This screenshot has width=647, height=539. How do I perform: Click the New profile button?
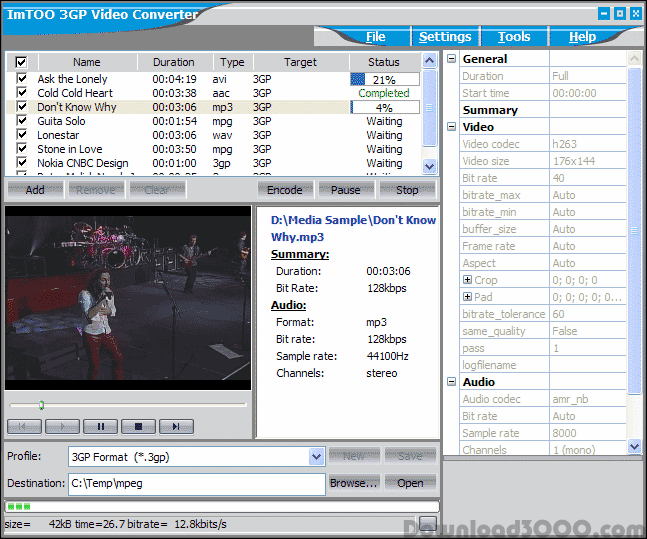click(354, 456)
